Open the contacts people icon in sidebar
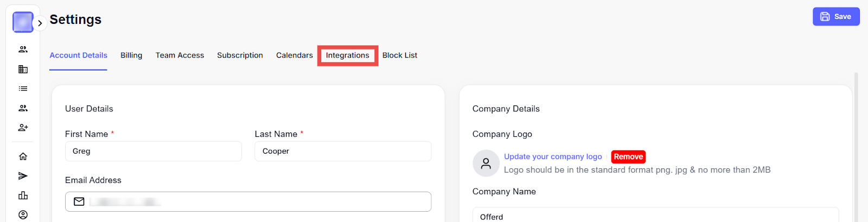This screenshot has width=868, height=222. (23, 49)
